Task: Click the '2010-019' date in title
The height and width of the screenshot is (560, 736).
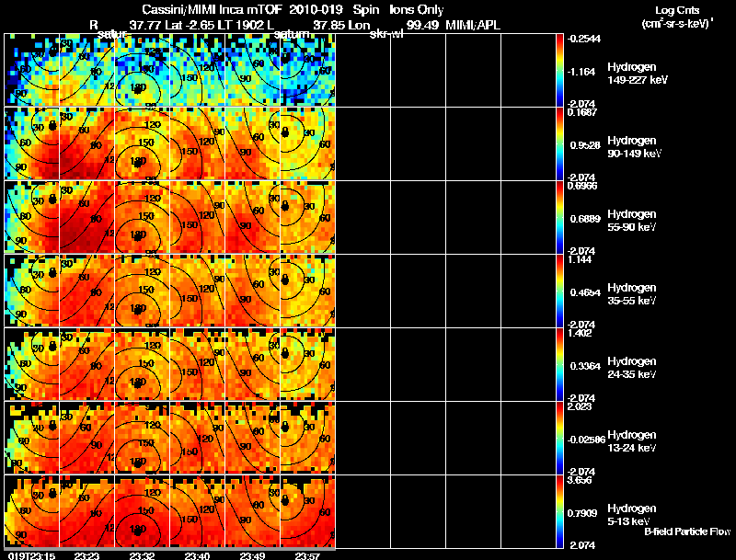Action: pos(316,10)
